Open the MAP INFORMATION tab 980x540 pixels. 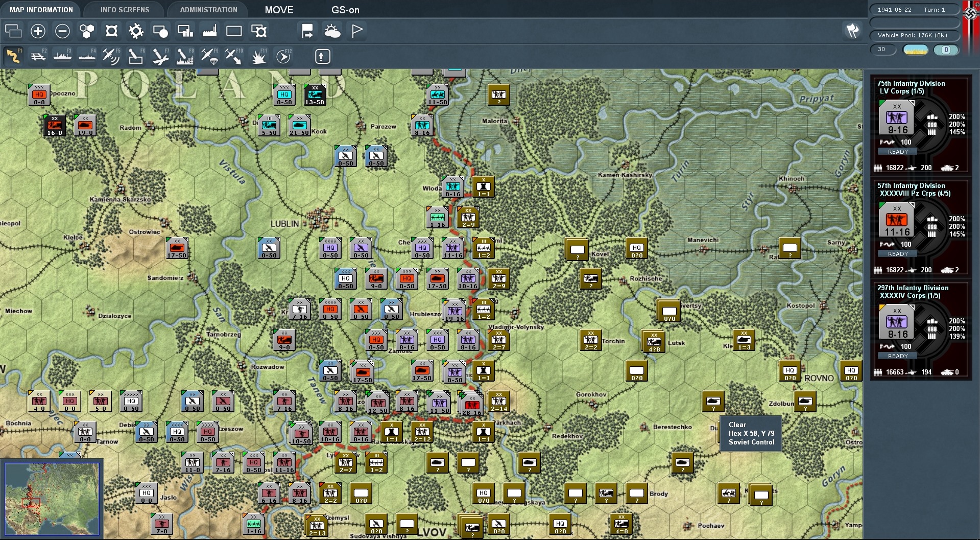pos(41,10)
